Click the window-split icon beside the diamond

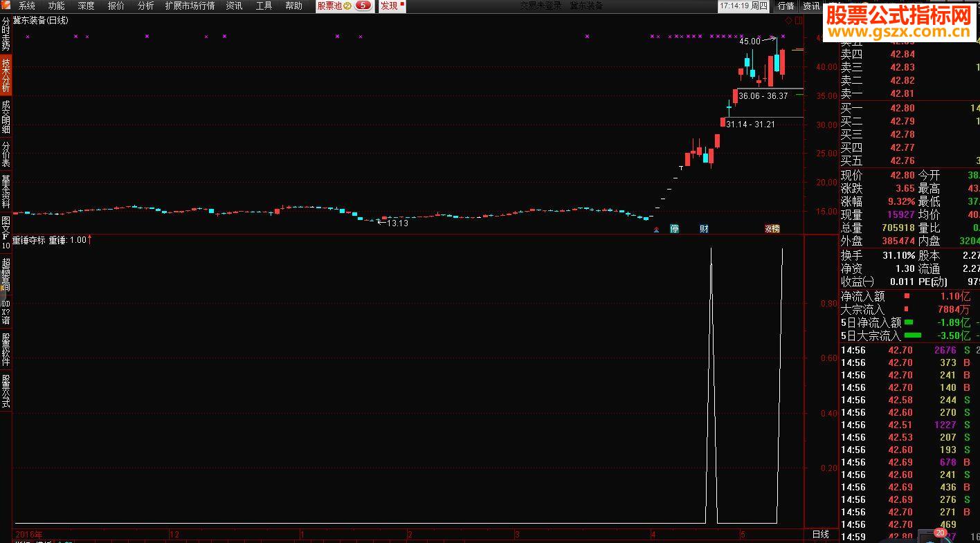pyautogui.click(x=798, y=21)
